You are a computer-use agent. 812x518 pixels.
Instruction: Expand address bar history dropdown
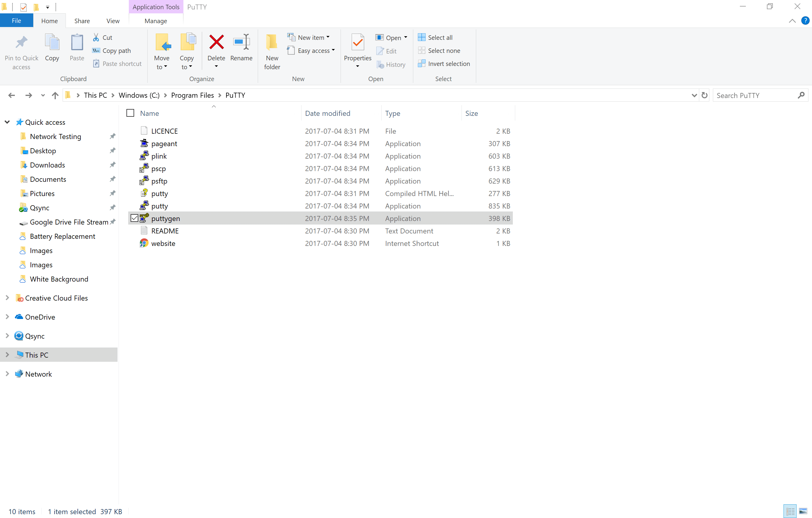(x=694, y=96)
